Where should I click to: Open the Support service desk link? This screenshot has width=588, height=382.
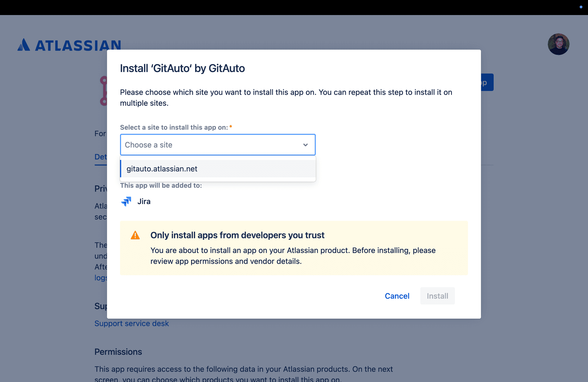pos(131,323)
